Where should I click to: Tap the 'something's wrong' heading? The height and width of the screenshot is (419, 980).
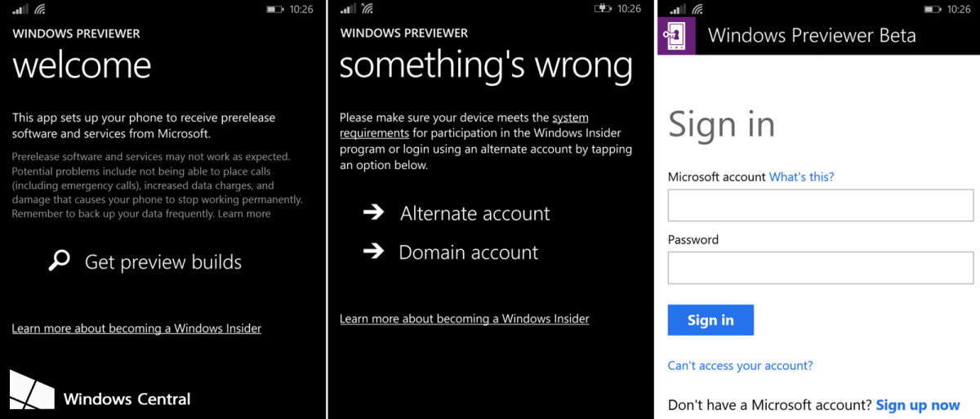486,65
